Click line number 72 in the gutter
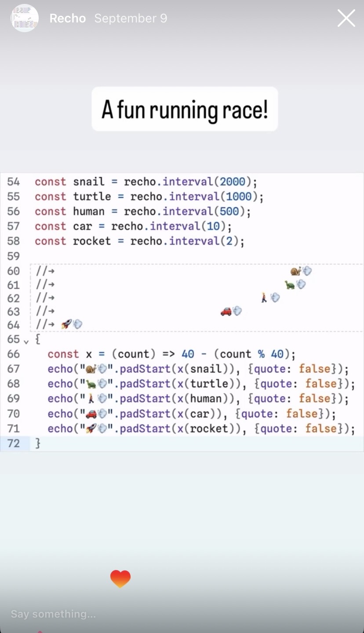This screenshot has height=633, width=364. (14, 443)
